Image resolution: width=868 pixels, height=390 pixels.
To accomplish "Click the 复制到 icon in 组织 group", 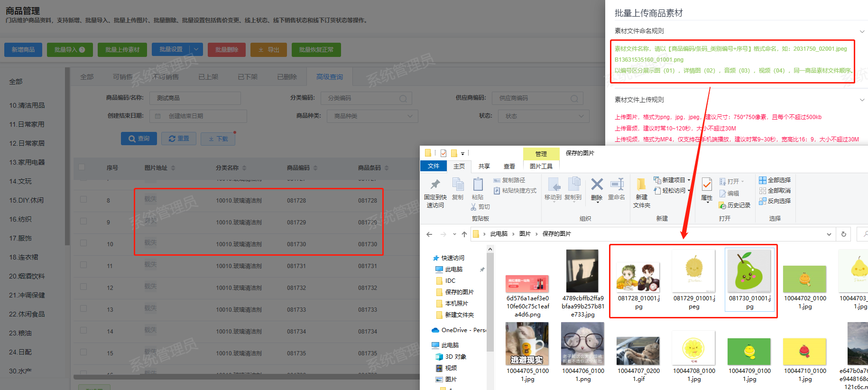I will 573,184.
